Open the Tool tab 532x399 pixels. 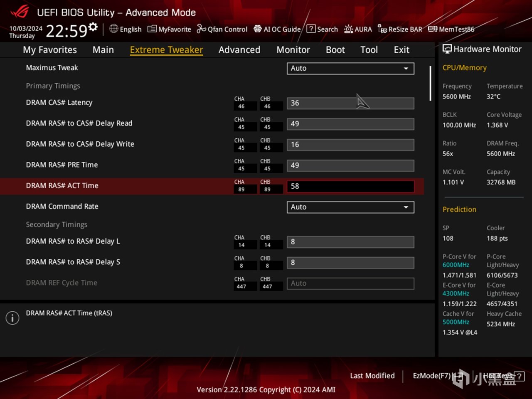point(369,50)
